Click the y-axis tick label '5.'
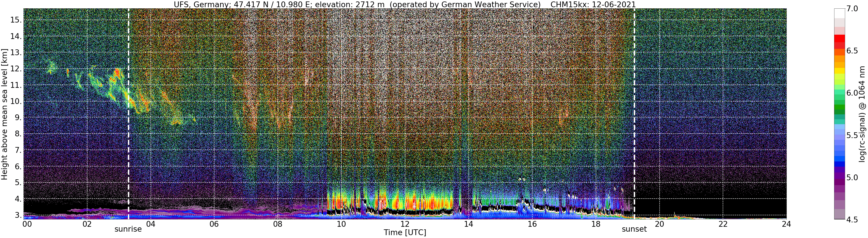 click(18, 183)
